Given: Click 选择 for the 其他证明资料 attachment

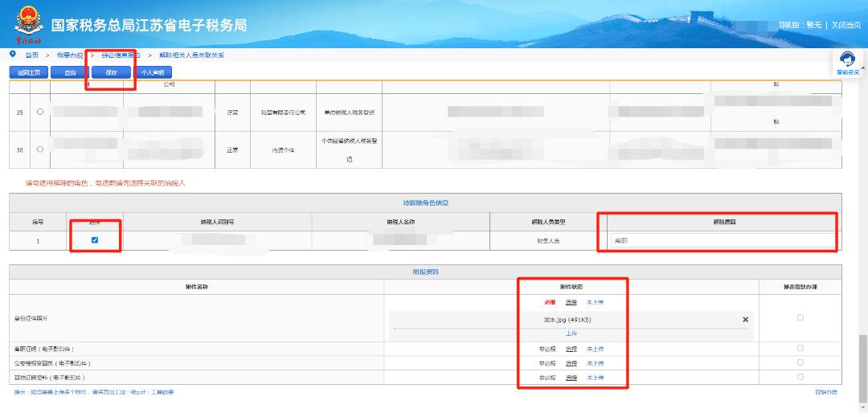Looking at the screenshot, I should (571, 378).
